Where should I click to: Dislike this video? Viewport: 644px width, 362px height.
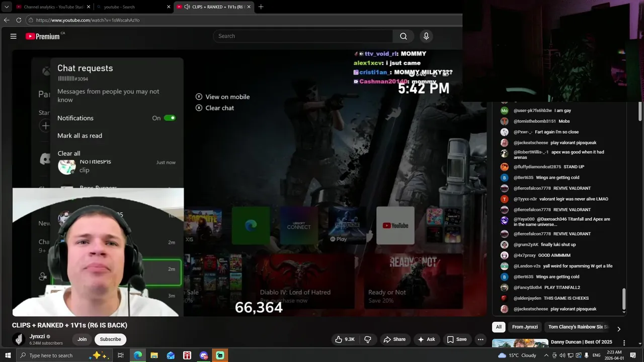click(368, 339)
